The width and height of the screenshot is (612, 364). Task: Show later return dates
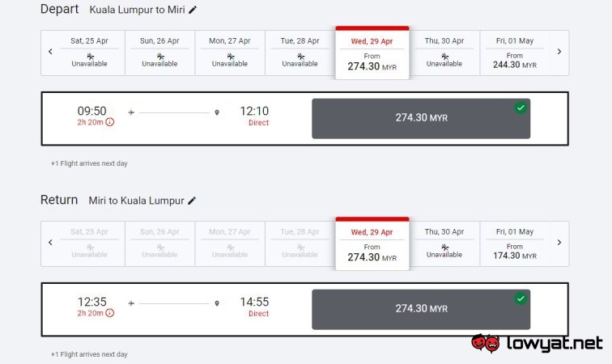[559, 243]
